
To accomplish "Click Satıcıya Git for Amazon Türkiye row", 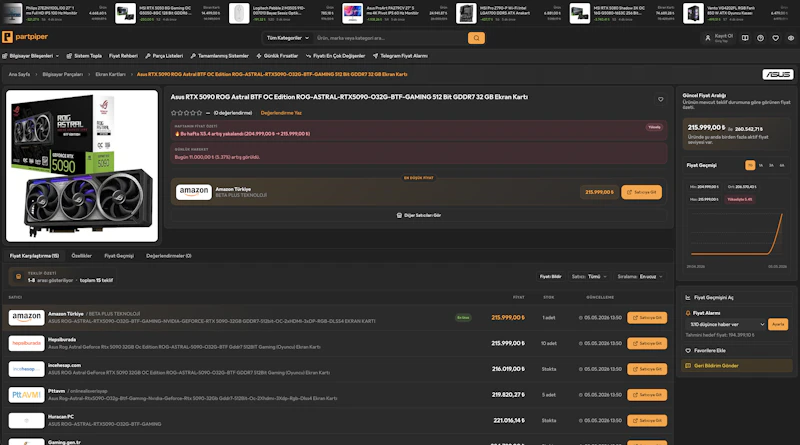I will [x=647, y=317].
